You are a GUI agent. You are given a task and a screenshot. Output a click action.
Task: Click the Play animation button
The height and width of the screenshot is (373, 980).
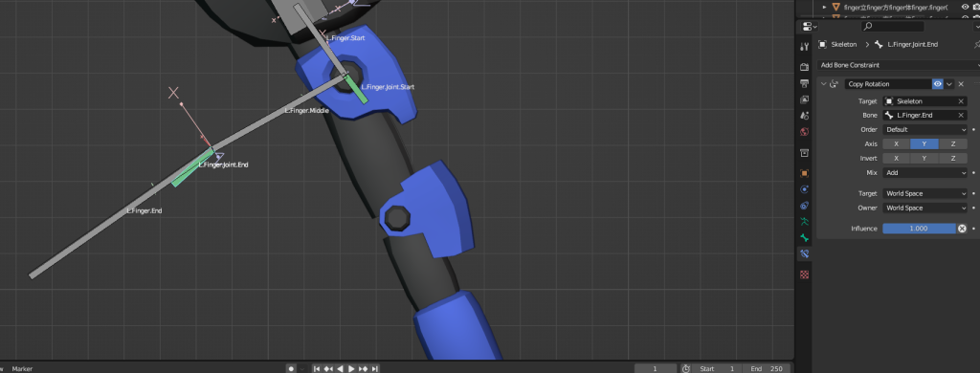351,368
